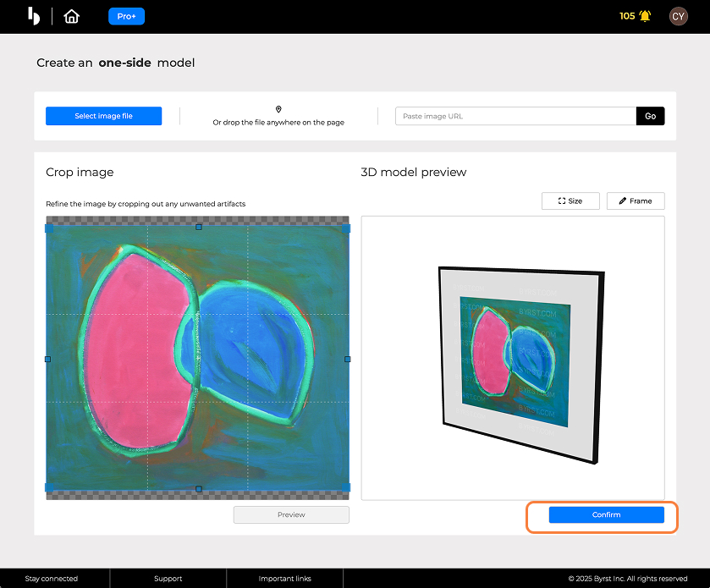Image resolution: width=710 pixels, height=588 pixels.
Task: Click the top-middle crop edge handle
Action: [x=199, y=227]
